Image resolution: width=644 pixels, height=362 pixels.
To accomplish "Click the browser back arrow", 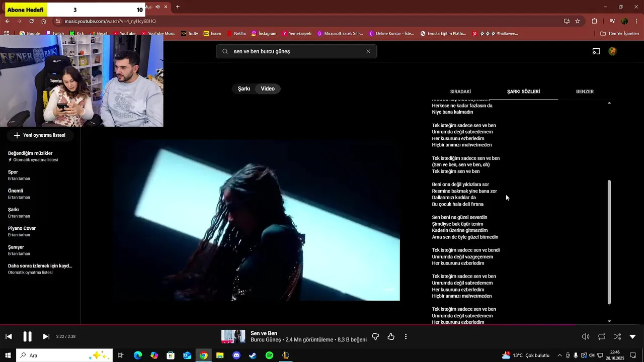I will (8, 21).
